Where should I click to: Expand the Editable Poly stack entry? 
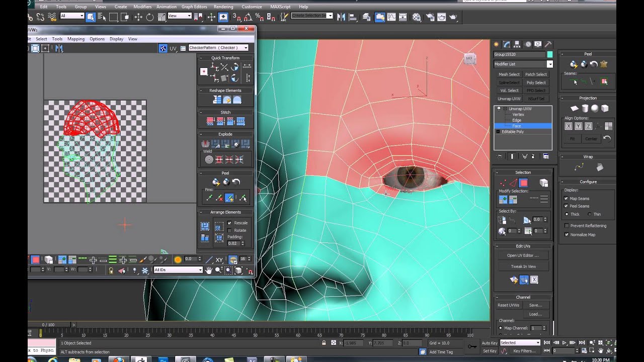point(498,132)
